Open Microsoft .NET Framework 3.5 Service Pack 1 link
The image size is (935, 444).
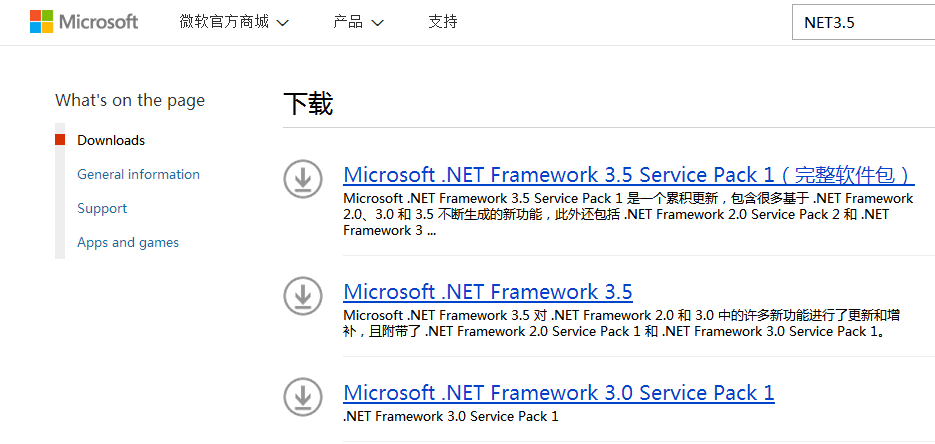(628, 174)
